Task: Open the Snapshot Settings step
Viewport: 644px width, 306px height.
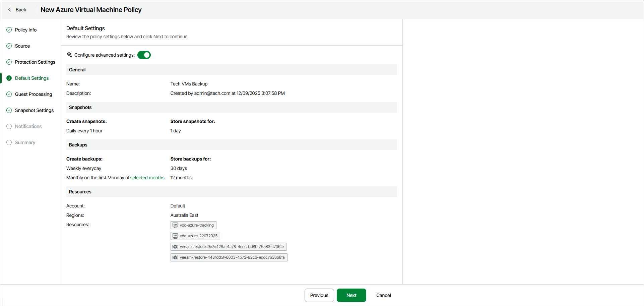Action: pos(34,110)
